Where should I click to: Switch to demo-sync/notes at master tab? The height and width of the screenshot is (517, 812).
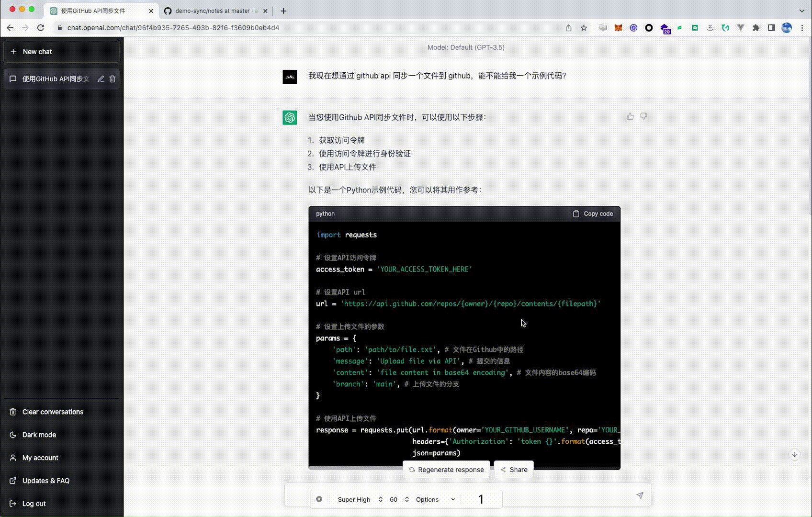point(216,11)
